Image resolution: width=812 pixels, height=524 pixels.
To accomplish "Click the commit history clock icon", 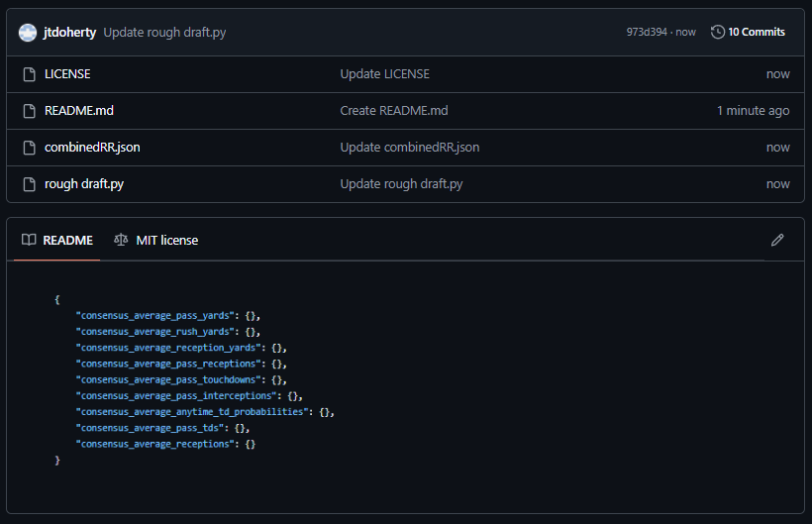I will (718, 32).
